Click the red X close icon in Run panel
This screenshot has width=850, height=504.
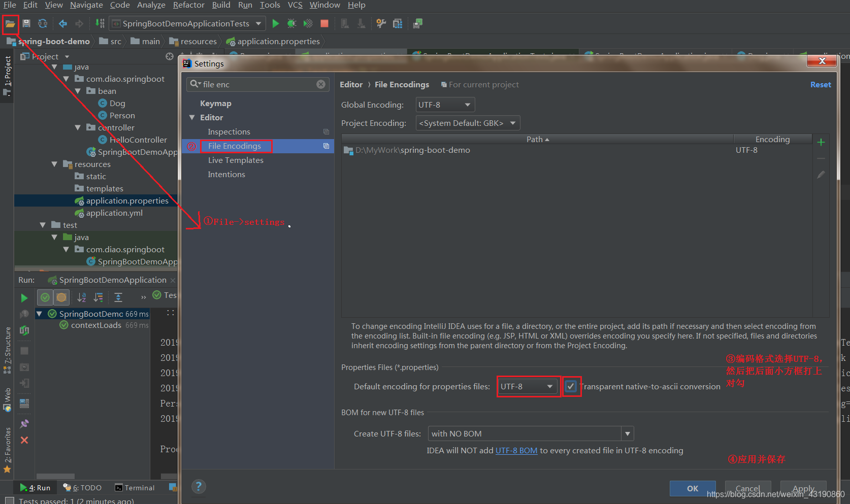click(x=24, y=440)
